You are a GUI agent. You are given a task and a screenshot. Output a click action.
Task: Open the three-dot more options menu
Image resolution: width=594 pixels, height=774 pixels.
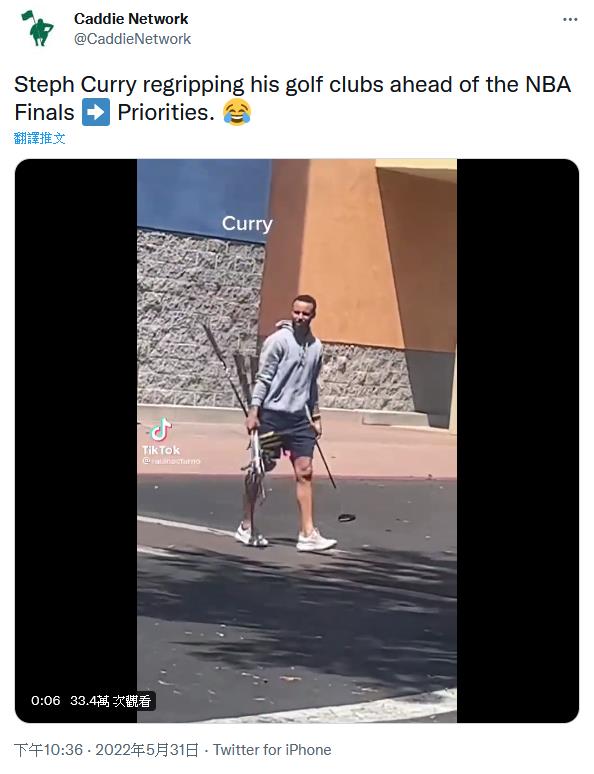(x=570, y=19)
